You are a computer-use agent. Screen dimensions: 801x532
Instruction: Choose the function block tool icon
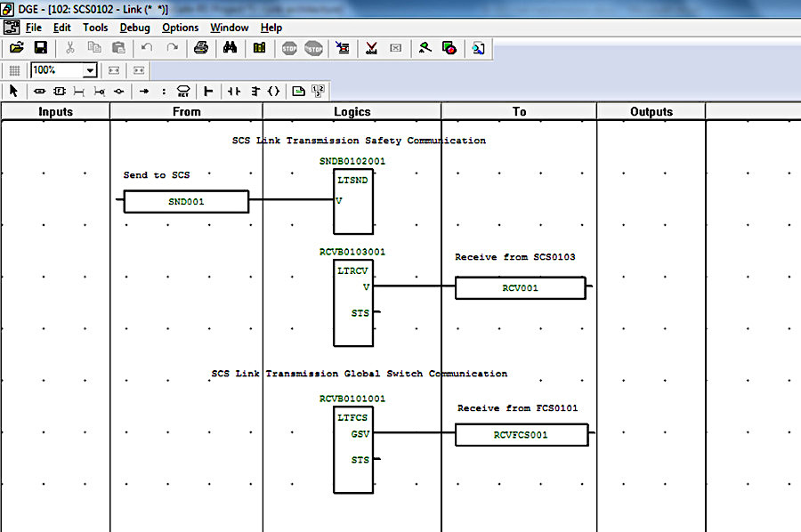(x=60, y=91)
